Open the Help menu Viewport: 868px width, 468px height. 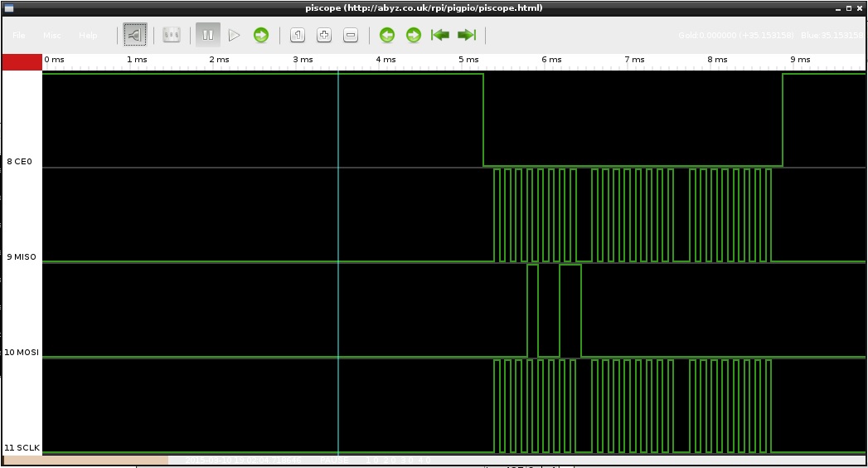pyautogui.click(x=88, y=35)
